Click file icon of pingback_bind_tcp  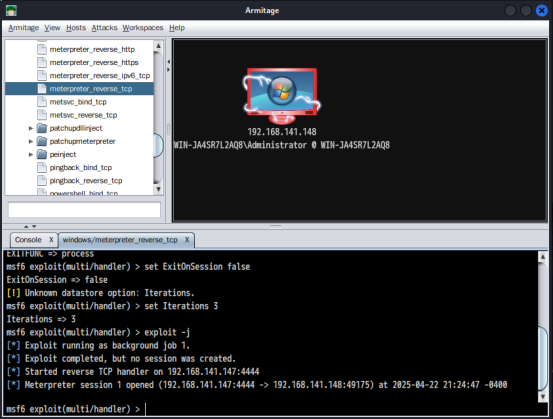(42, 167)
